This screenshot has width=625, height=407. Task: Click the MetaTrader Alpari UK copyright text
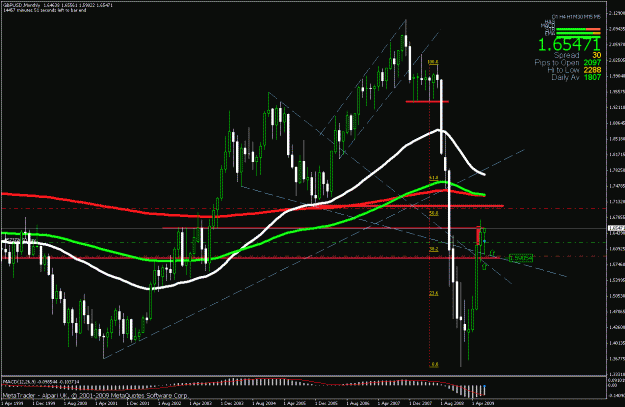click(x=95, y=395)
